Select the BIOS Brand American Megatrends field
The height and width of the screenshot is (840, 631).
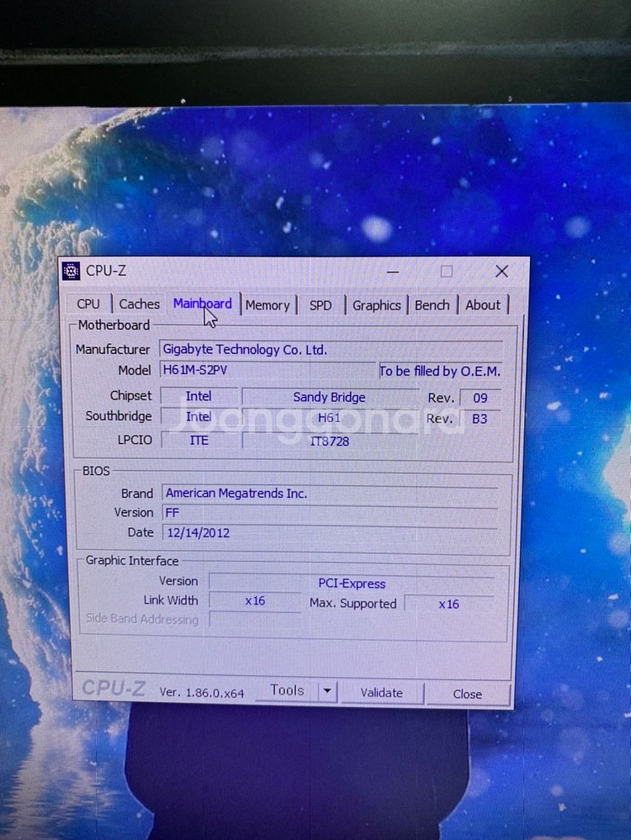click(330, 494)
